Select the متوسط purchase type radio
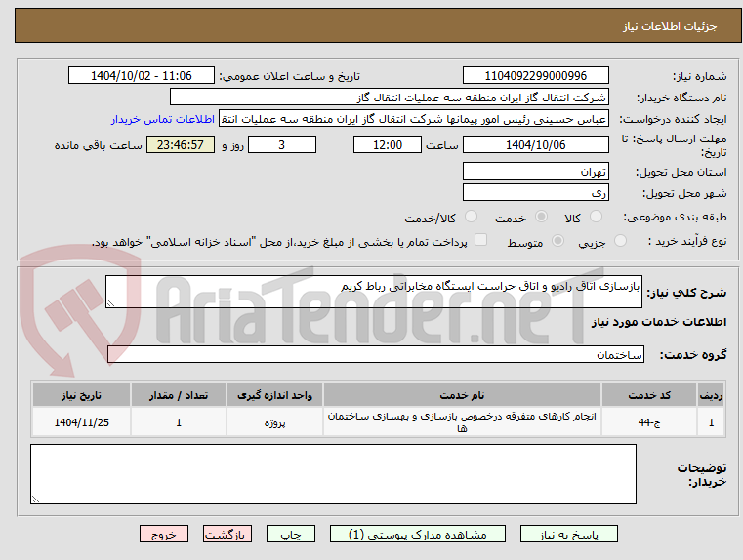This screenshot has height=560, width=743. point(557,241)
